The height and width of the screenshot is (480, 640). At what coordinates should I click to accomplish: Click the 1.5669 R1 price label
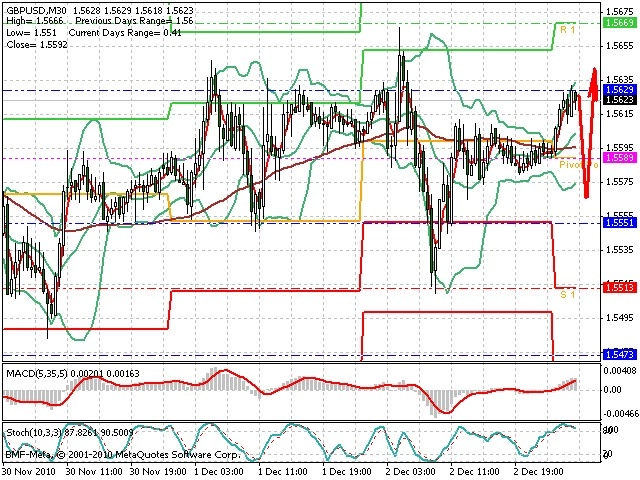point(620,22)
